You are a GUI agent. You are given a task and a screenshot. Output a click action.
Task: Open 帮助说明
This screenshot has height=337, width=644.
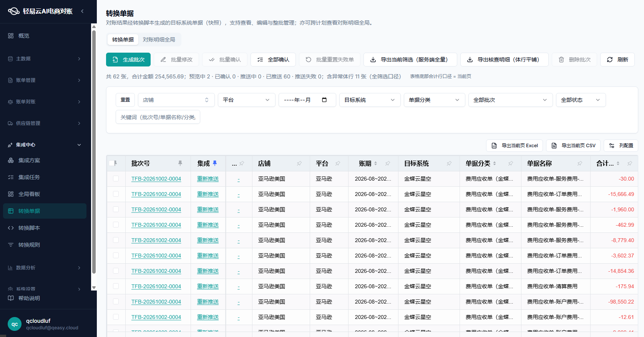(45, 298)
